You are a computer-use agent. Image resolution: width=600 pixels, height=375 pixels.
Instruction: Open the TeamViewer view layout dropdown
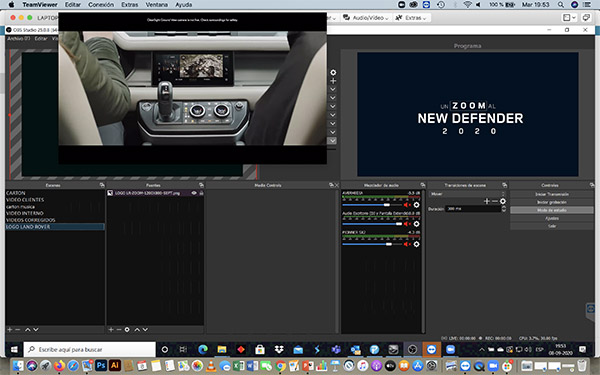(x=569, y=18)
